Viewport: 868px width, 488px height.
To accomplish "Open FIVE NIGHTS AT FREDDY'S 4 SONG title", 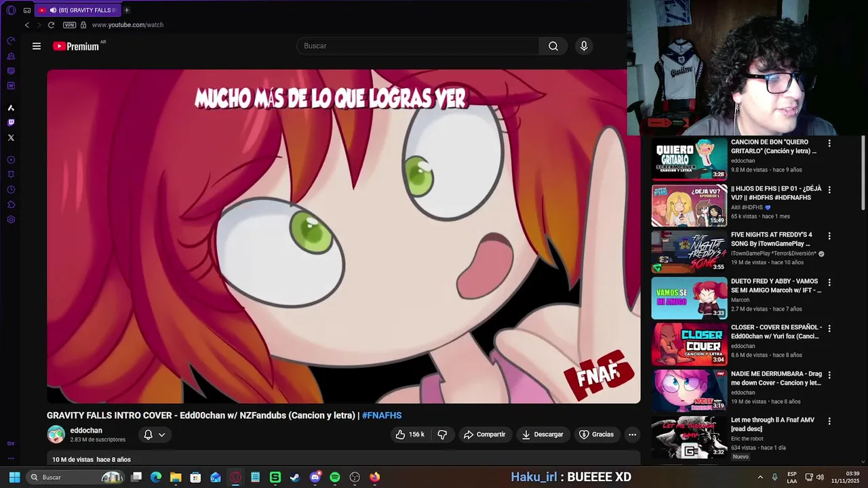I will click(771, 239).
